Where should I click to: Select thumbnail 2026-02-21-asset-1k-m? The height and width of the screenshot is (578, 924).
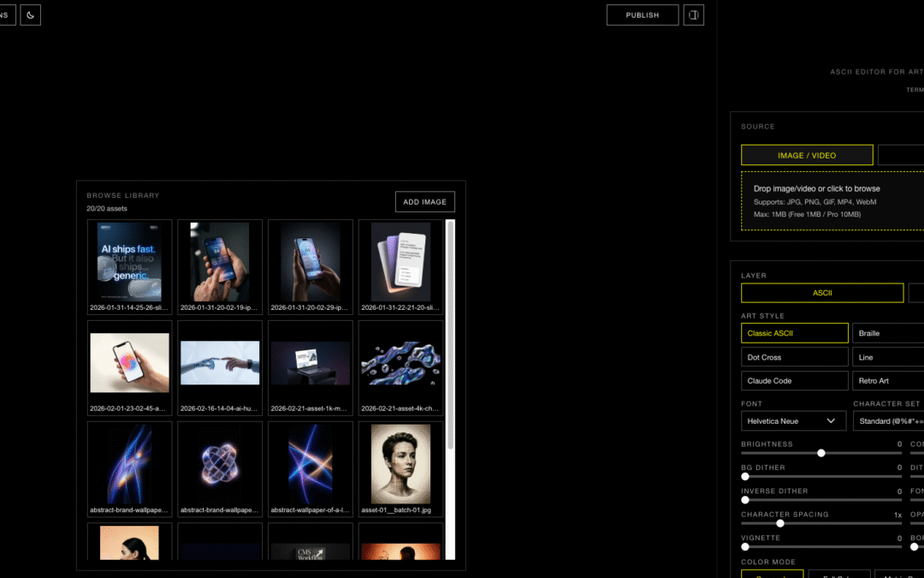[311, 368]
